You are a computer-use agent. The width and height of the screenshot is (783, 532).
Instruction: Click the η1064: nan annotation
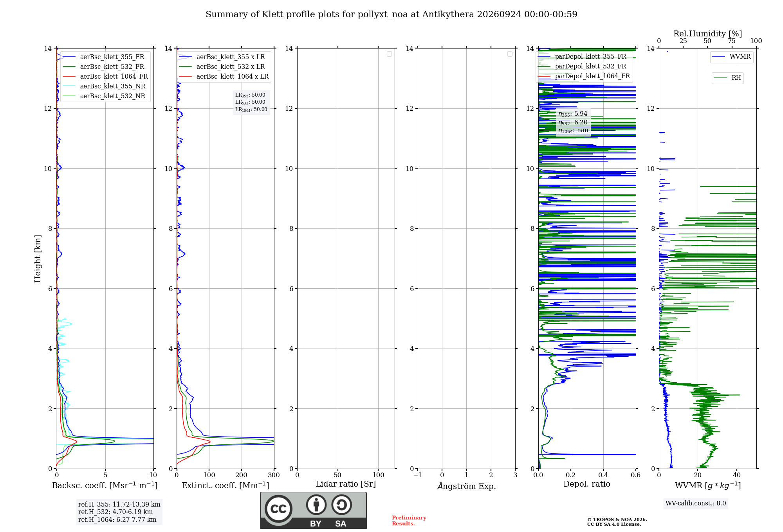[x=573, y=130]
